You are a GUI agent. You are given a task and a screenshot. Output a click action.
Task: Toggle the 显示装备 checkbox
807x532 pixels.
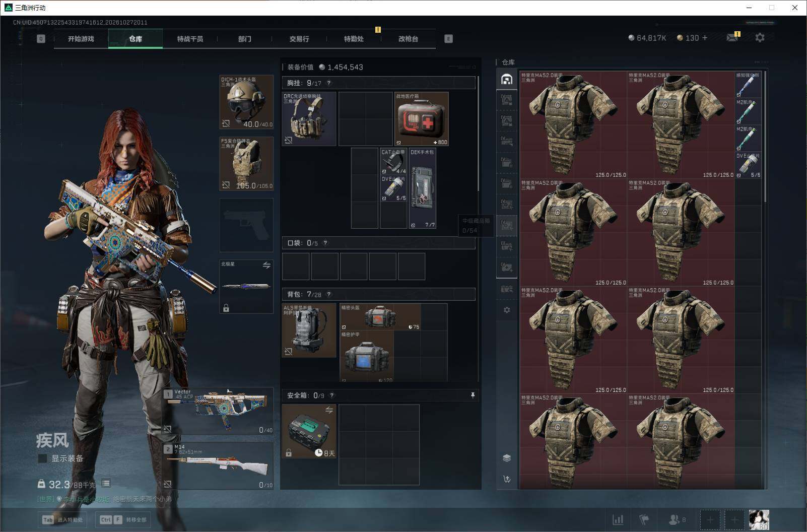pos(43,458)
